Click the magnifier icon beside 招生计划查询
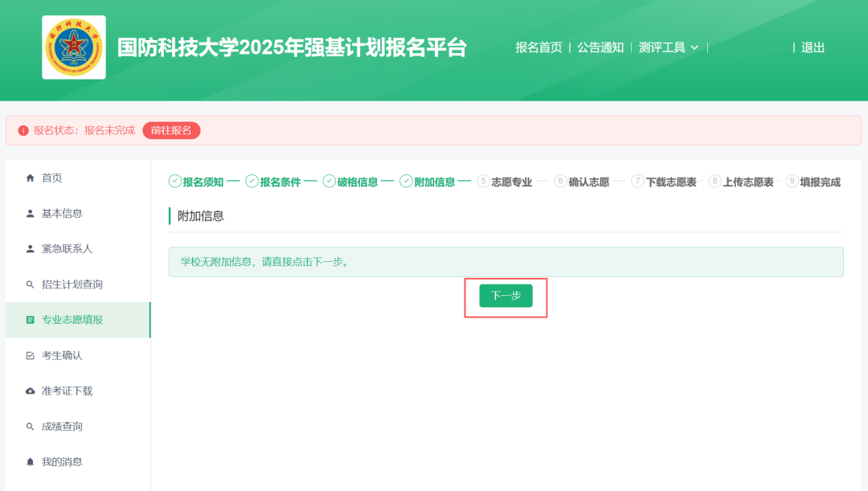Screen dimensions: 868x491 click(x=30, y=284)
